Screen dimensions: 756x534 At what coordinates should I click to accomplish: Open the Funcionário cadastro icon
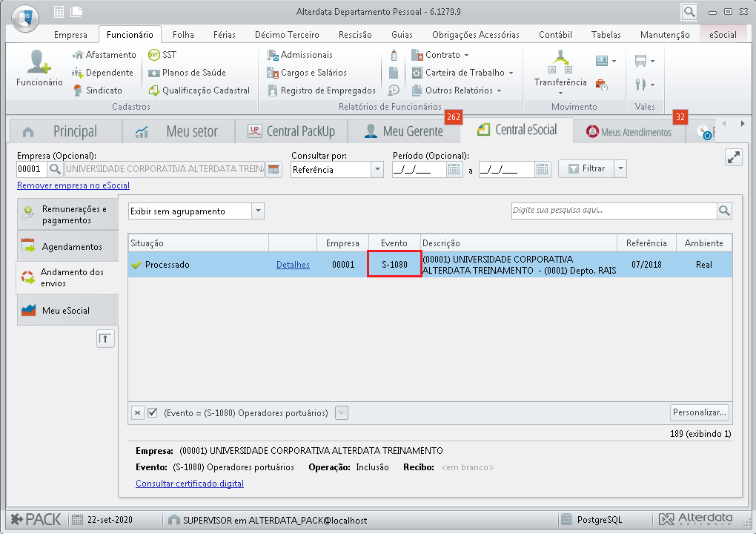(39, 68)
